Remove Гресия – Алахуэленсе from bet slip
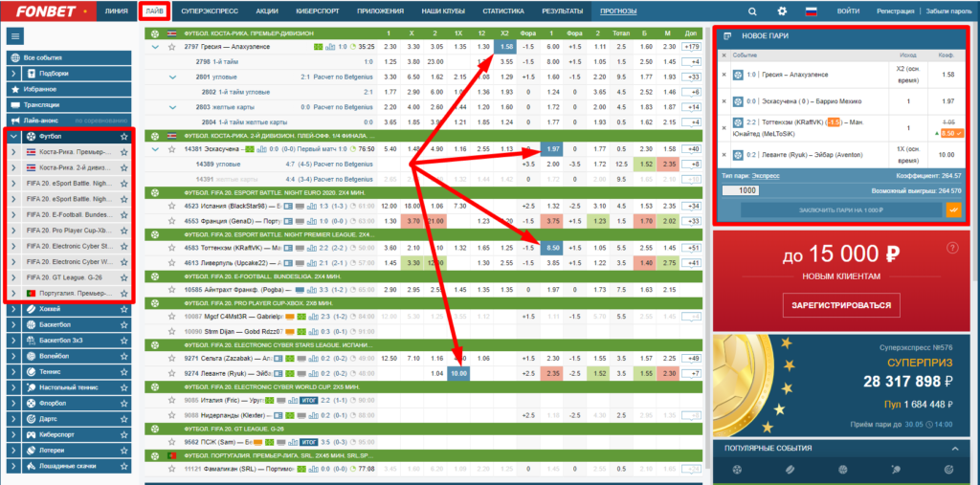The width and height of the screenshot is (980, 485). click(x=724, y=75)
